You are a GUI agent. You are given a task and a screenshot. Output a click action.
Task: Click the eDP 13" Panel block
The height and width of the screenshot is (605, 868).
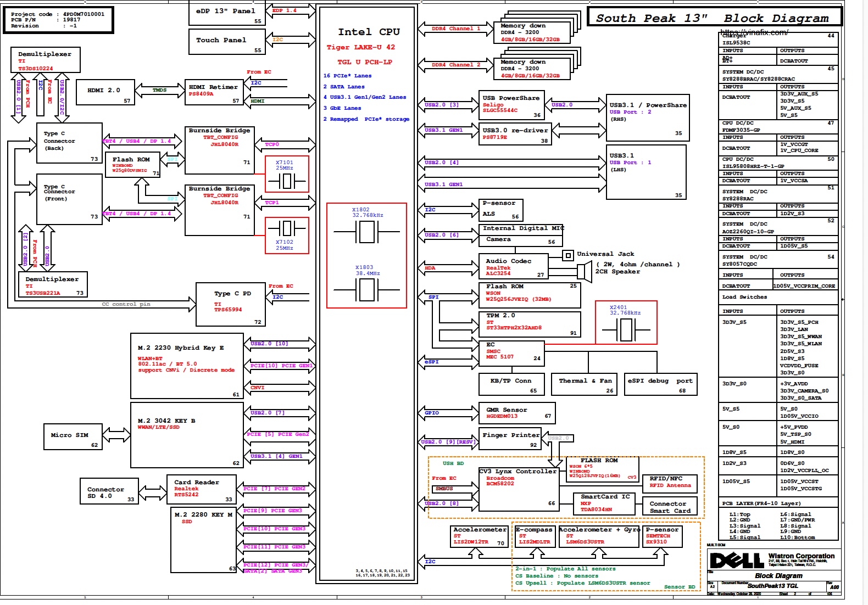pos(227,14)
